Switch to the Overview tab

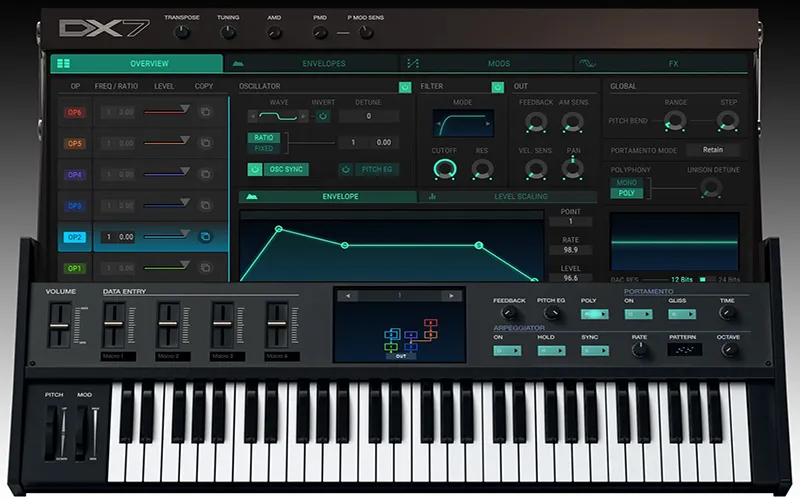[137, 63]
